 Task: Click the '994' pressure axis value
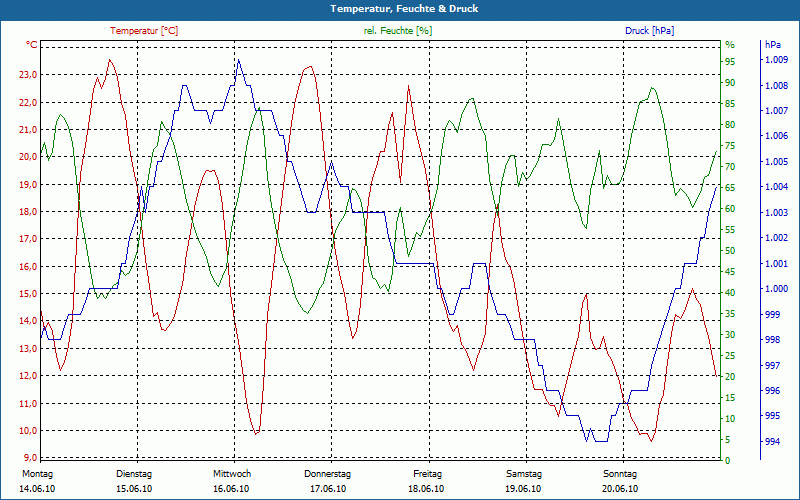[x=772, y=441]
